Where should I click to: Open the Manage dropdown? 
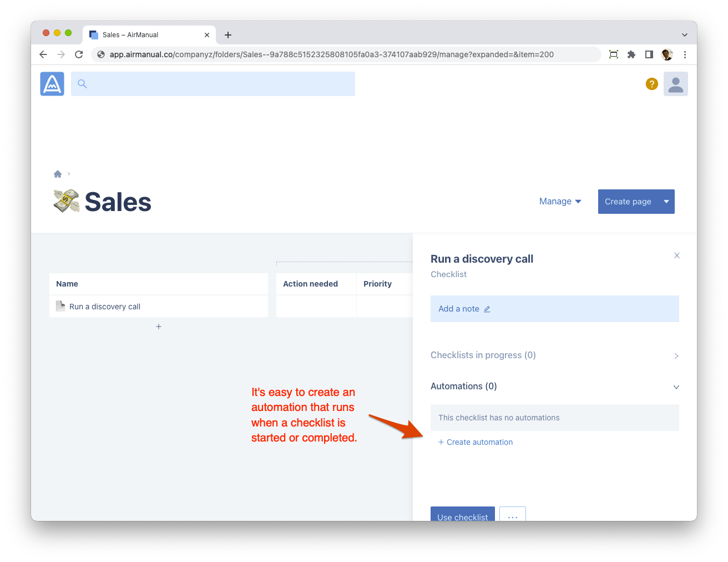click(560, 202)
